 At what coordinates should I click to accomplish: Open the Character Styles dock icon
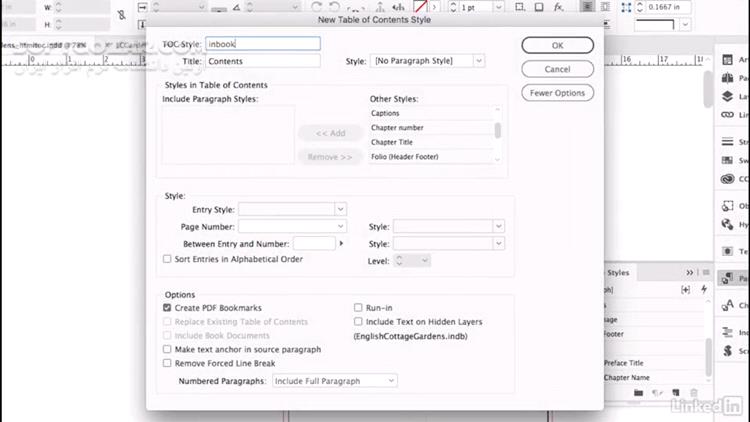(728, 305)
